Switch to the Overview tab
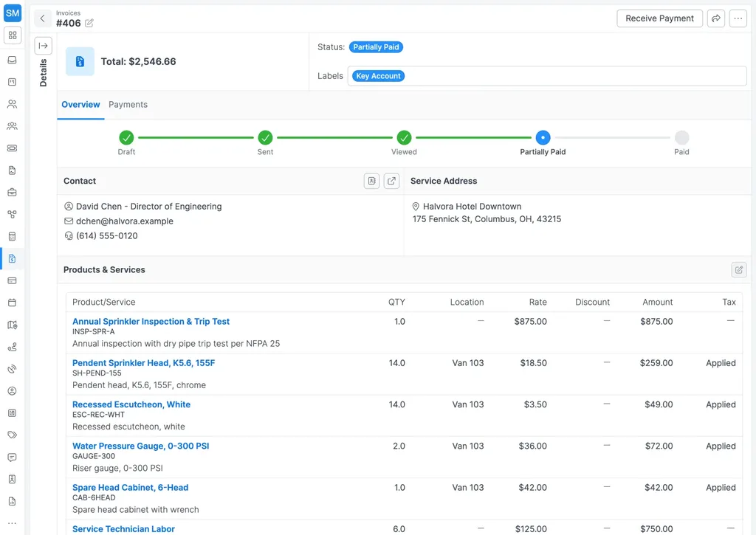 coord(80,105)
